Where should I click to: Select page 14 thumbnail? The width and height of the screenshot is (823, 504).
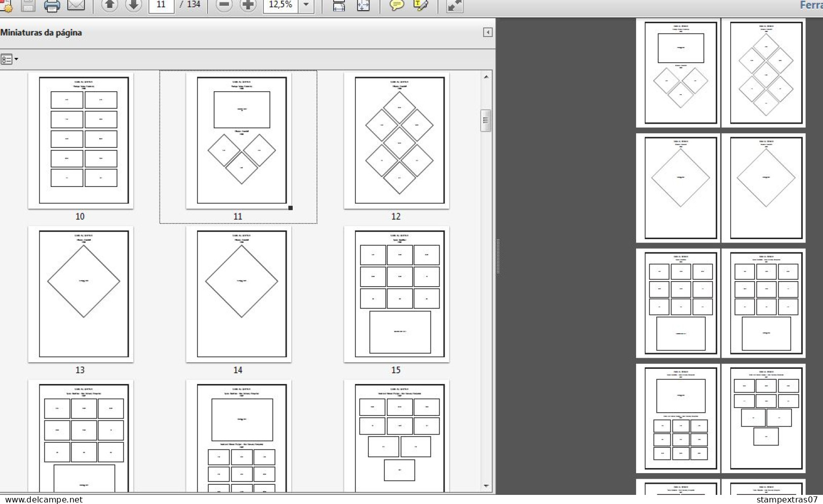pyautogui.click(x=239, y=294)
